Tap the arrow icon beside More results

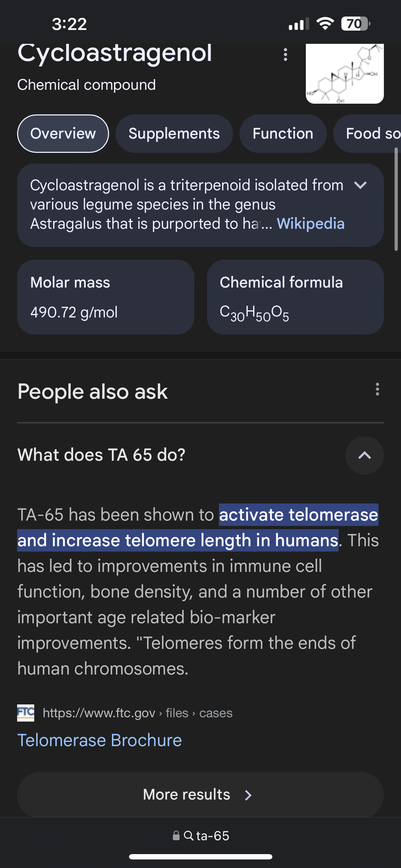click(248, 795)
